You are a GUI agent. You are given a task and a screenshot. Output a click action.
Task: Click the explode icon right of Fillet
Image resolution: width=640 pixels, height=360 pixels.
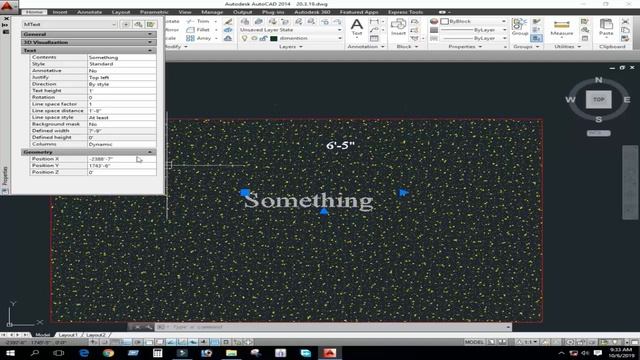(x=228, y=30)
